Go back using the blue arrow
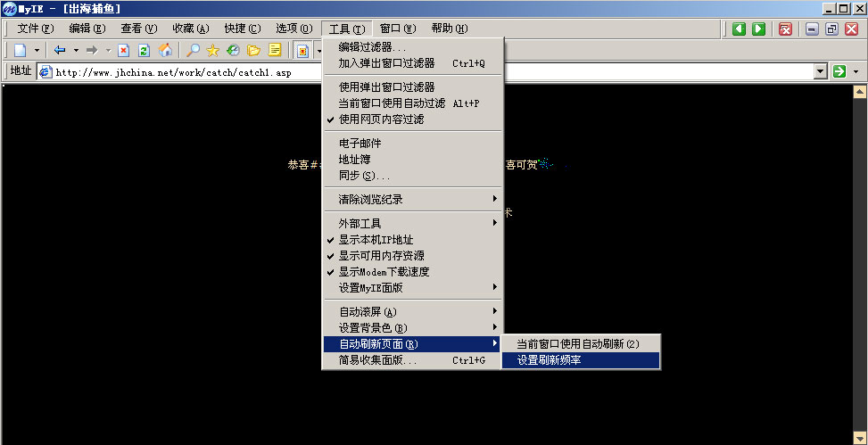This screenshot has height=445, width=868. click(60, 50)
